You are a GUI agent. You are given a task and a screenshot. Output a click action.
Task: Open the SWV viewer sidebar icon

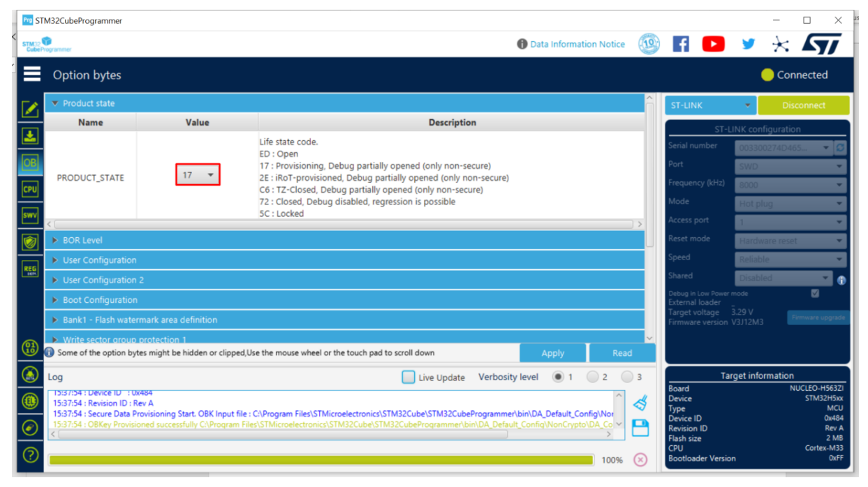pyautogui.click(x=29, y=216)
